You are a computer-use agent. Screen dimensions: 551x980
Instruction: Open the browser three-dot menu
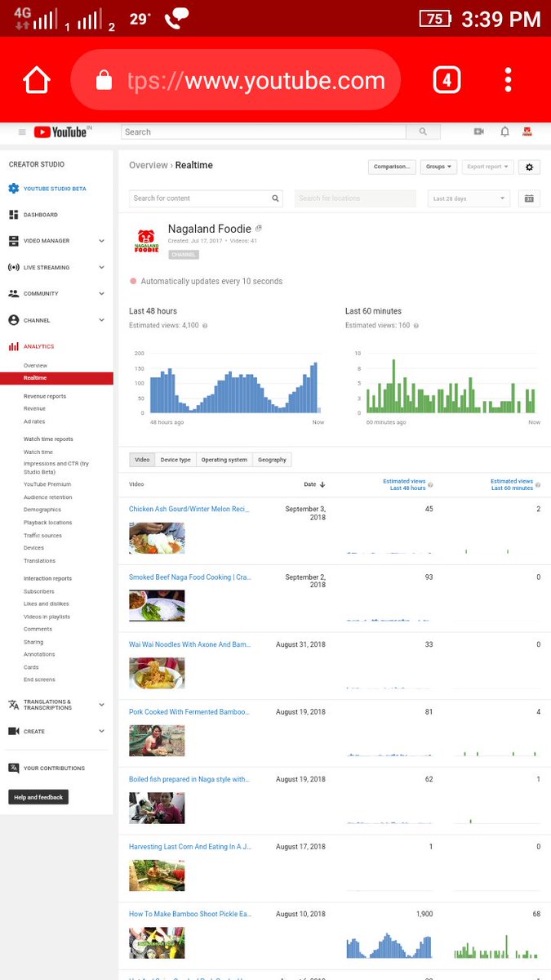508,80
